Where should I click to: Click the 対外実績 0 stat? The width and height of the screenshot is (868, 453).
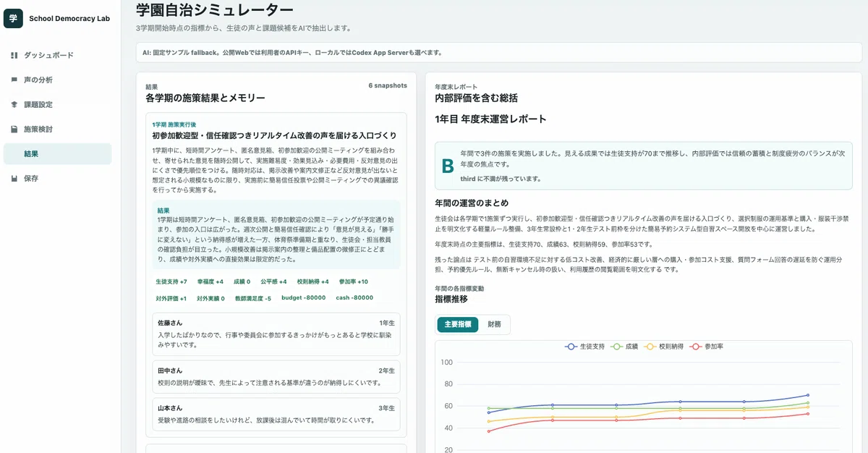(210, 298)
